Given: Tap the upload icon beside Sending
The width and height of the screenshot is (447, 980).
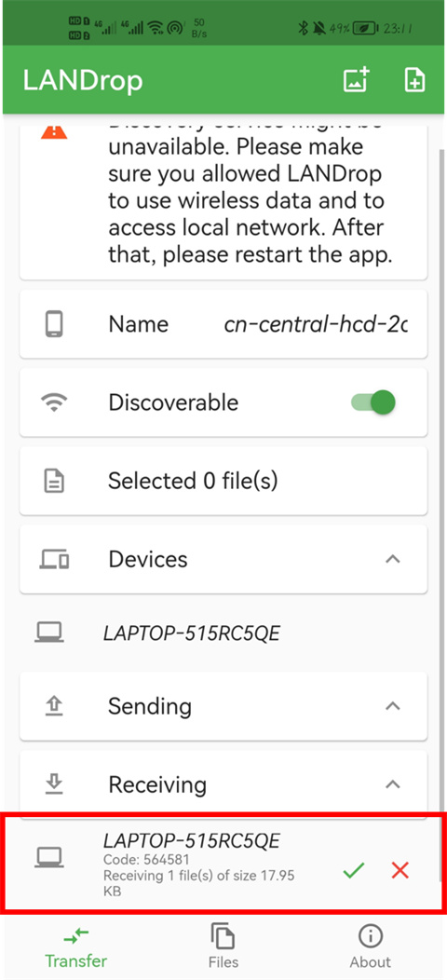Looking at the screenshot, I should tap(54, 706).
